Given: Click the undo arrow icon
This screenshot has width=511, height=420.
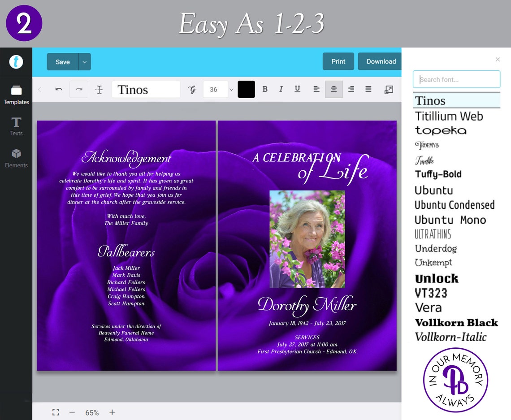Looking at the screenshot, I should click(59, 89).
